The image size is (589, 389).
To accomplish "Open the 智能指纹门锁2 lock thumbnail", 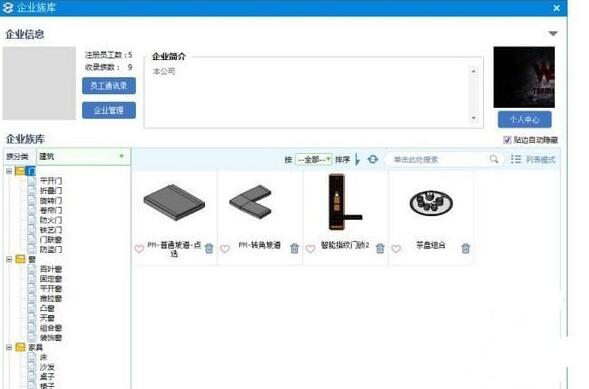I will 345,202.
